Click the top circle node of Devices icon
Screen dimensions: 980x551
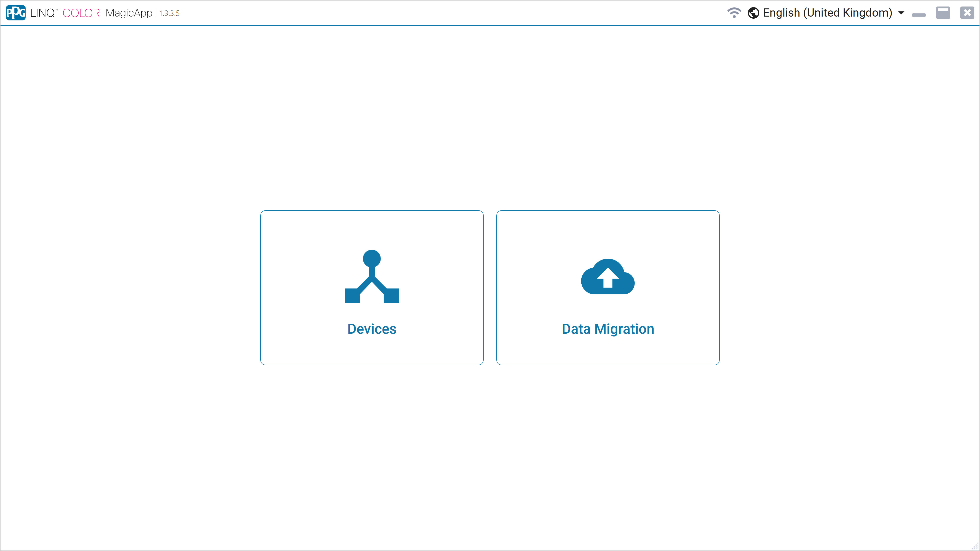[x=372, y=259]
